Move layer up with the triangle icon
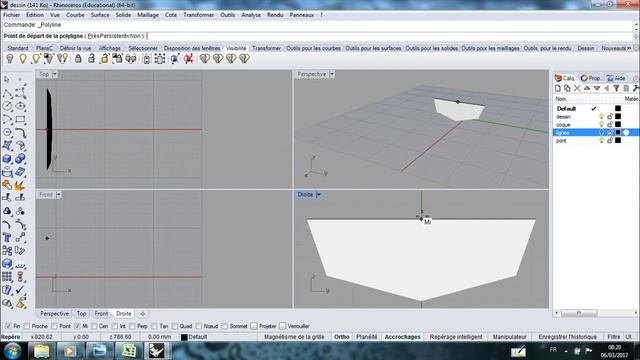This screenshot has height=360, width=640. (x=587, y=88)
